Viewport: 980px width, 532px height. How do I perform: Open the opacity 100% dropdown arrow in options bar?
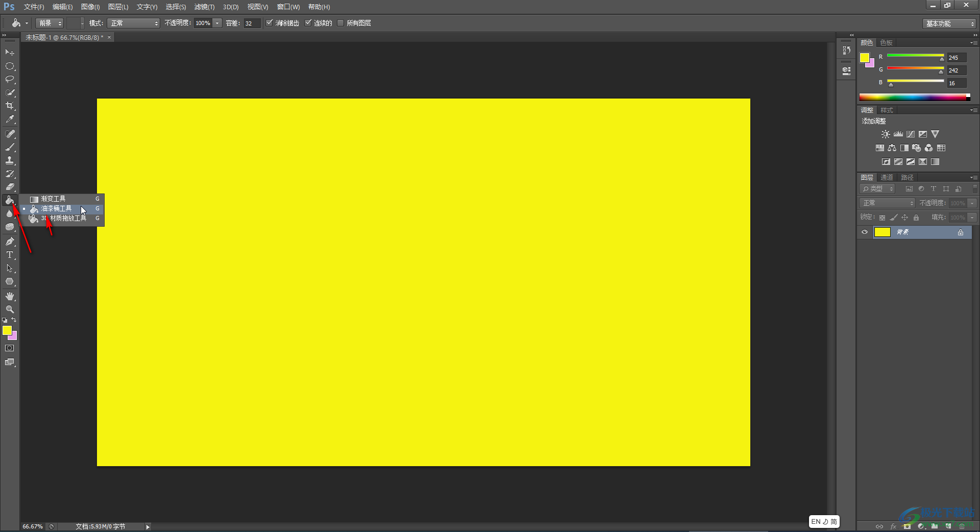[x=217, y=23]
